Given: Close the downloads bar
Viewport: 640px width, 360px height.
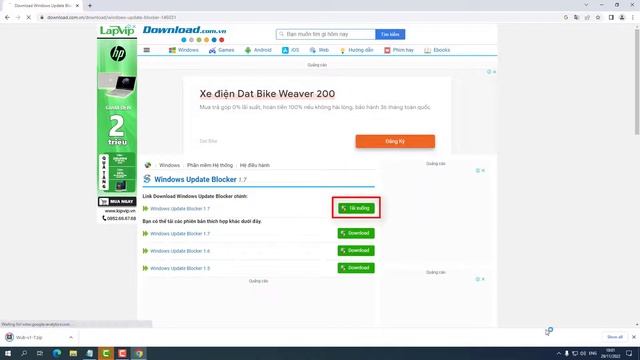Looking at the screenshot, I should tap(634, 337).
